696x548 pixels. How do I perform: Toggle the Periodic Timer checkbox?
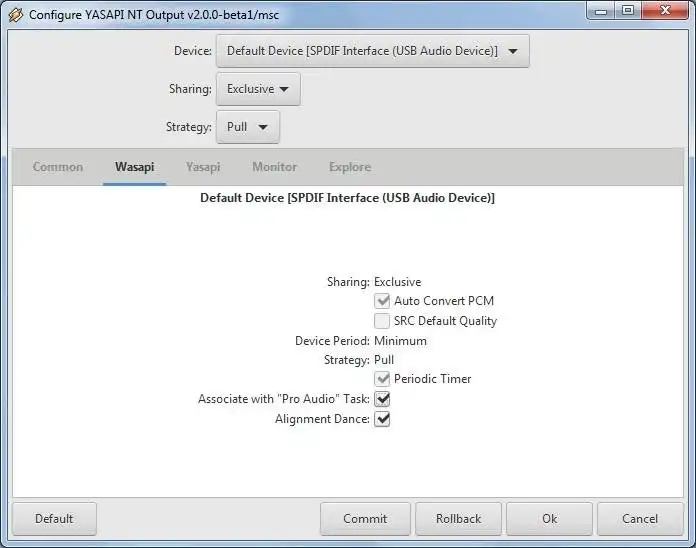tap(382, 379)
